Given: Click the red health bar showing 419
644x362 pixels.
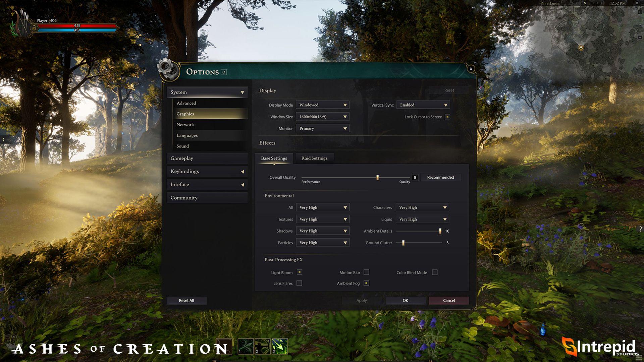Looking at the screenshot, I should tap(77, 25).
